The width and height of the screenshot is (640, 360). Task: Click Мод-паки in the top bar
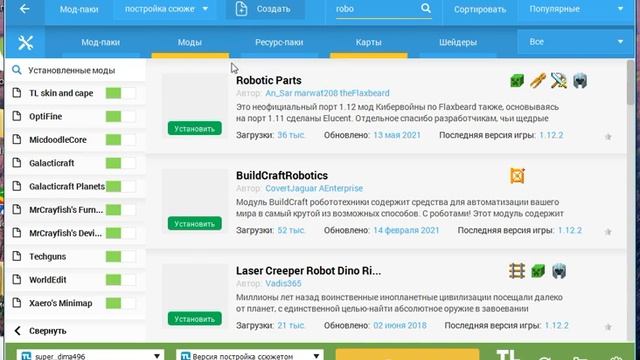click(79, 9)
